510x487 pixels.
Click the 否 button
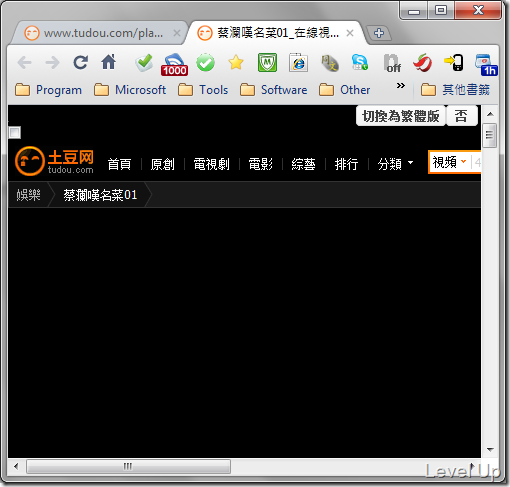461,116
